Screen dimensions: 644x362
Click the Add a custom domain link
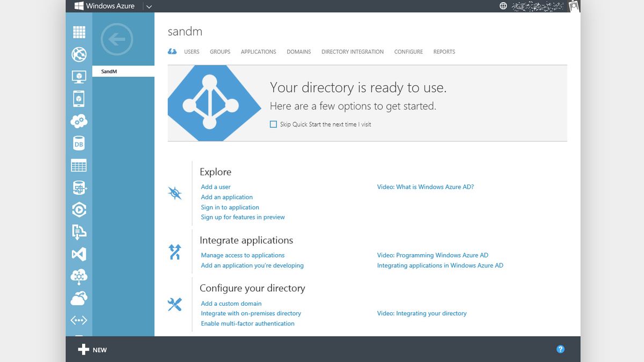pyautogui.click(x=231, y=303)
